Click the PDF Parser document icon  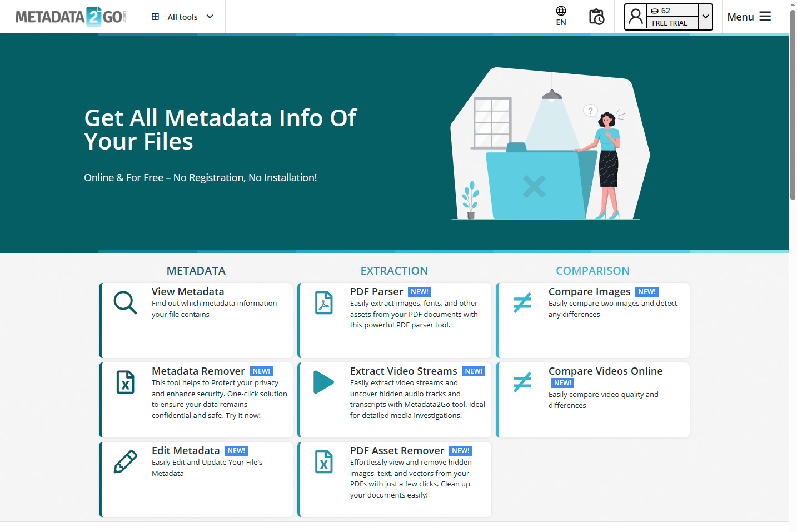tap(324, 302)
